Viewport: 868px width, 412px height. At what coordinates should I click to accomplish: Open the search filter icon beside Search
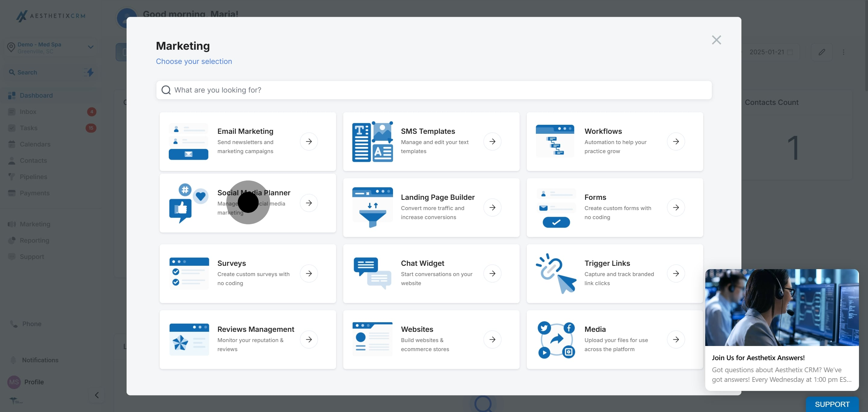[89, 72]
